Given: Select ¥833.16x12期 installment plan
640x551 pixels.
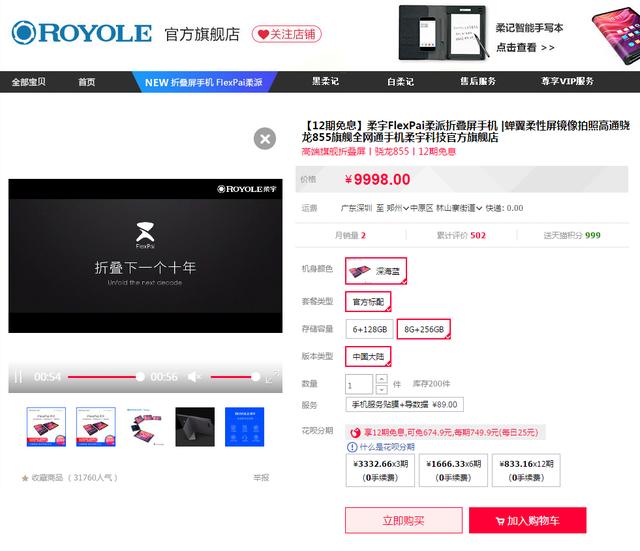Looking at the screenshot, I should pos(526,470).
